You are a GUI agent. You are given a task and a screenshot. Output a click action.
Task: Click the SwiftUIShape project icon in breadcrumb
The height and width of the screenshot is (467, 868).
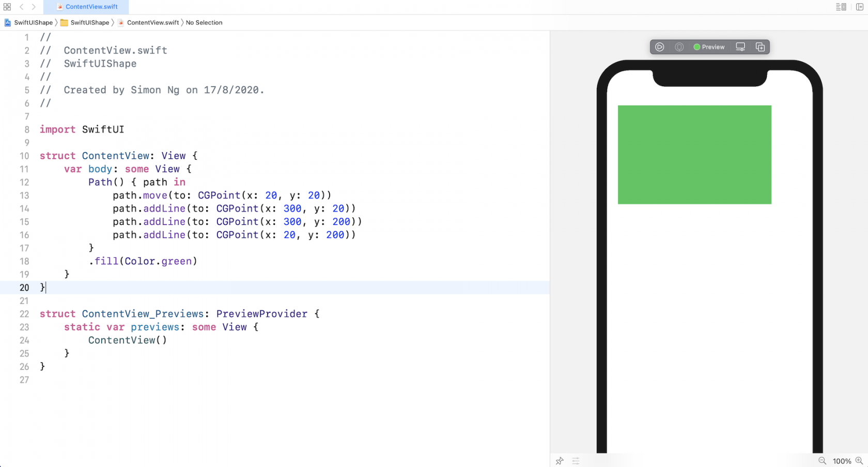7,23
